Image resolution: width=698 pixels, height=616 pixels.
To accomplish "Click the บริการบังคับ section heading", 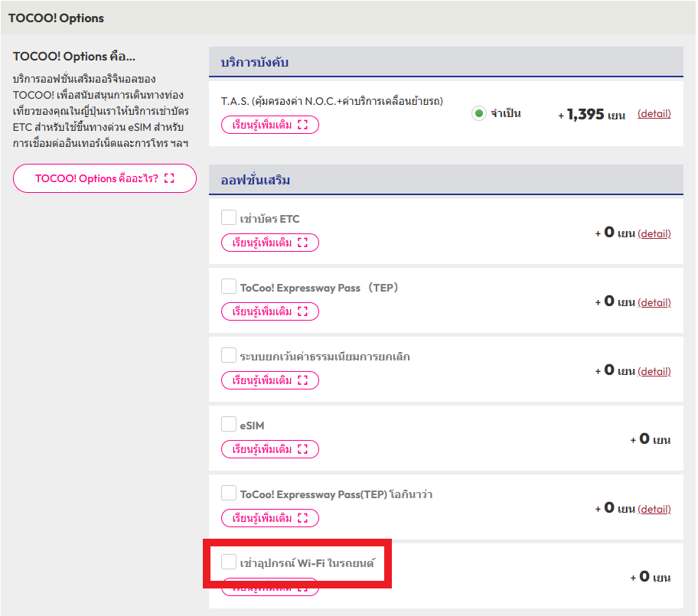I will pos(255,62).
